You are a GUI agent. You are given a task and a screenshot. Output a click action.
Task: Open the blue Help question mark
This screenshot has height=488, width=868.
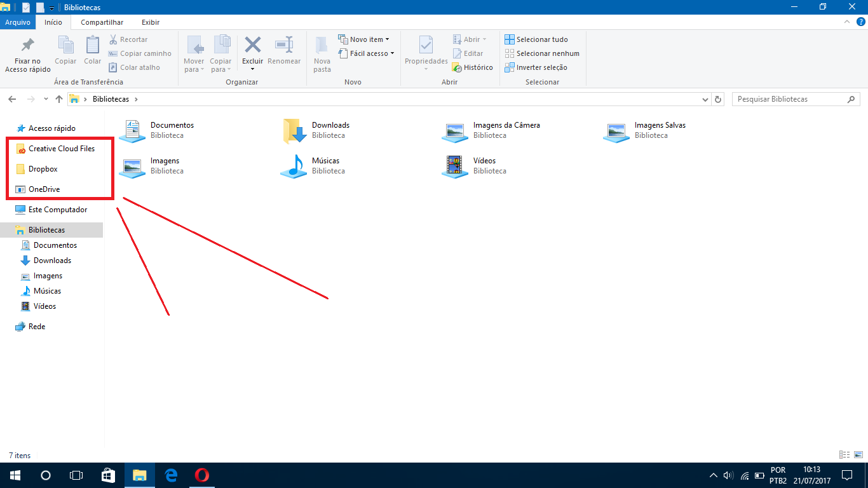860,22
